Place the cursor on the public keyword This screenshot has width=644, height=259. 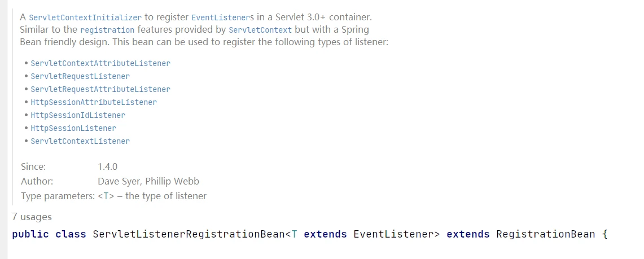click(30, 234)
